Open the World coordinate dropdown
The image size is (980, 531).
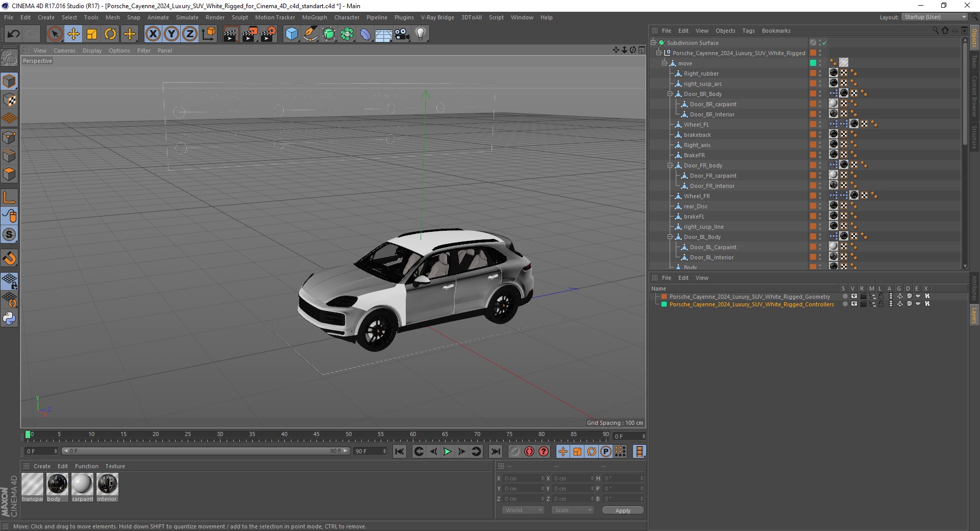(x=523, y=510)
